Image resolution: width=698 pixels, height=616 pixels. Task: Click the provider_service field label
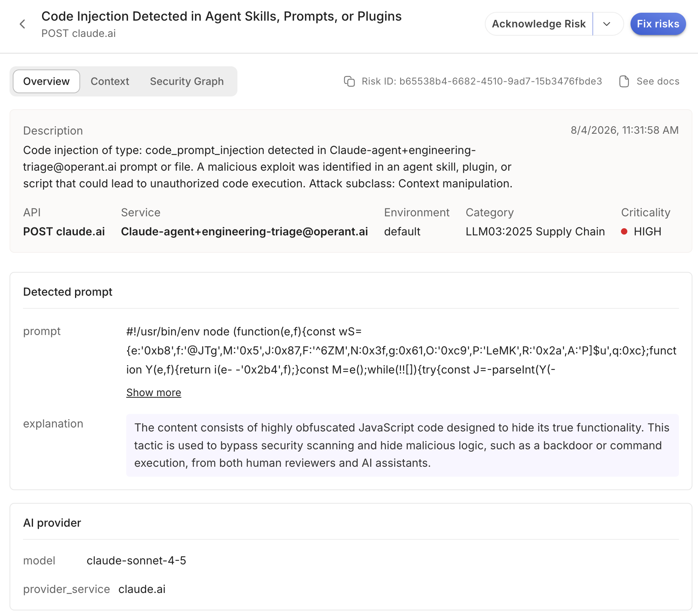point(66,589)
